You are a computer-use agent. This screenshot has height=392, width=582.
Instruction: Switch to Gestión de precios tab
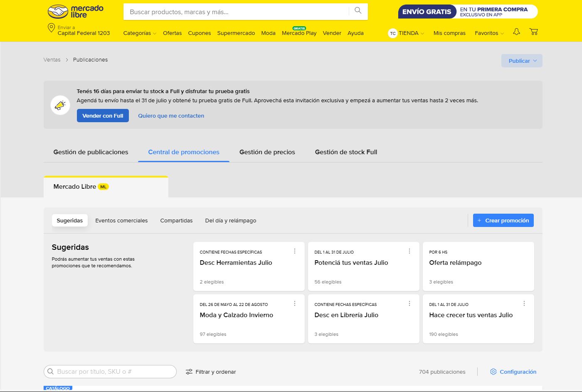pos(267,152)
